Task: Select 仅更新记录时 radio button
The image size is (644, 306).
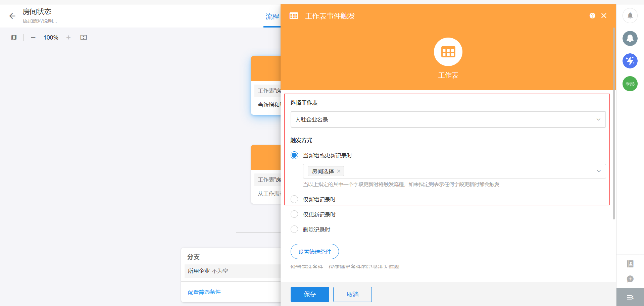Action: (294, 214)
